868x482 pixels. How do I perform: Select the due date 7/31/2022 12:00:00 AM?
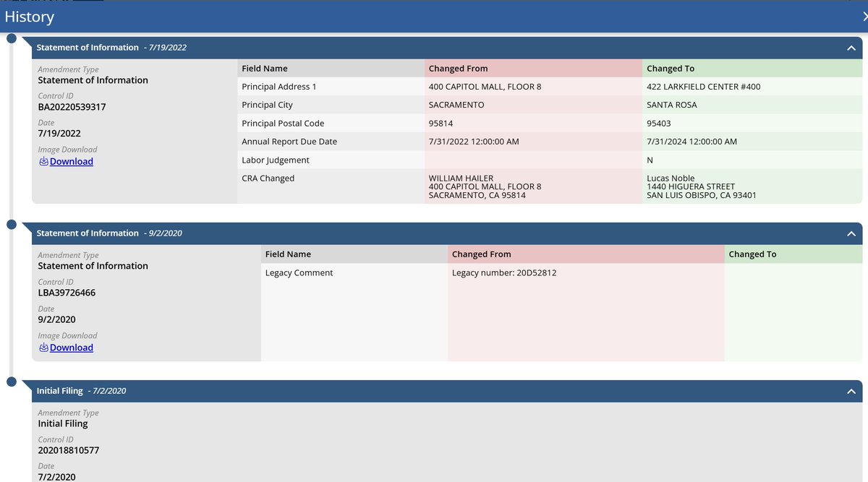[474, 142]
